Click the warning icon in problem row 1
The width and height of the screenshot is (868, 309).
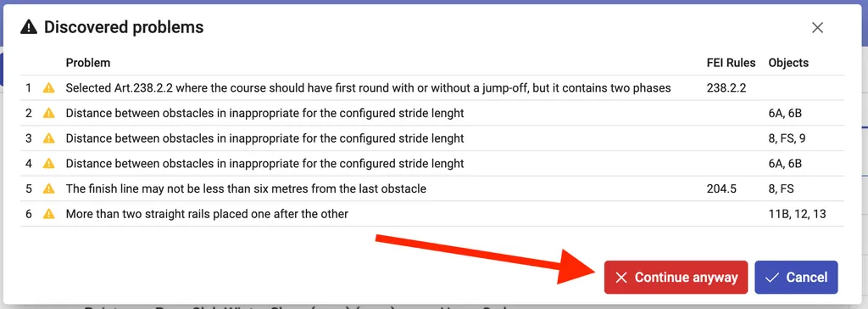coord(48,87)
